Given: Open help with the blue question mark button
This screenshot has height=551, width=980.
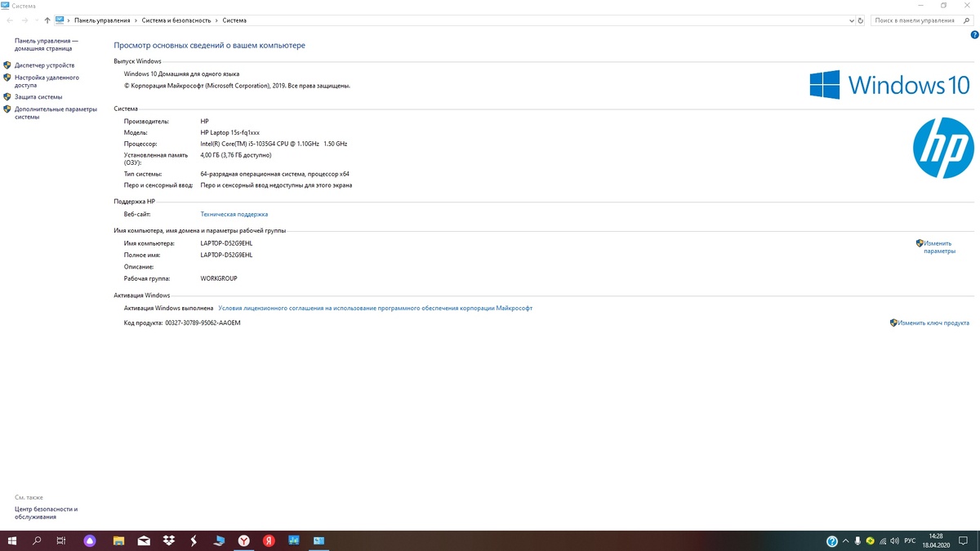Looking at the screenshot, I should click(973, 34).
